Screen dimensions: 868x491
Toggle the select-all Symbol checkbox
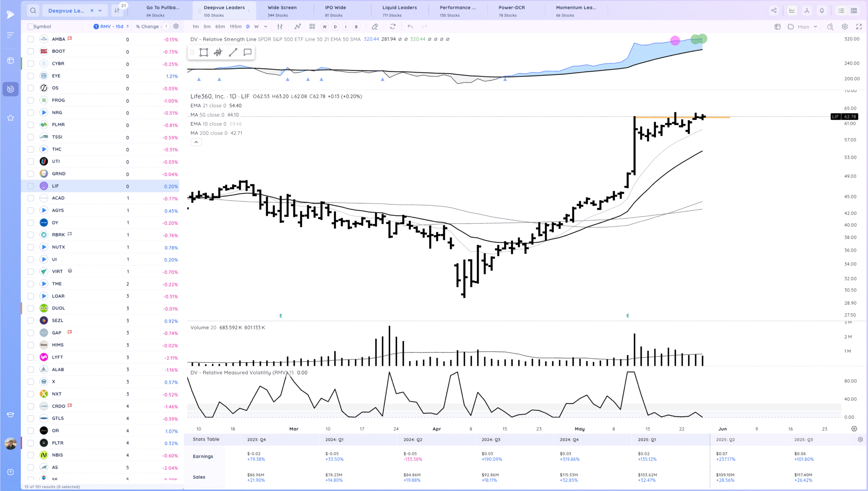(31, 26)
